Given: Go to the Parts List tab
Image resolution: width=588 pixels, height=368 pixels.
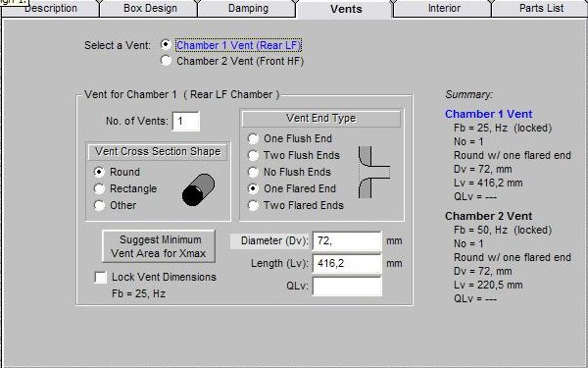Looking at the screenshot, I should coord(541,8).
